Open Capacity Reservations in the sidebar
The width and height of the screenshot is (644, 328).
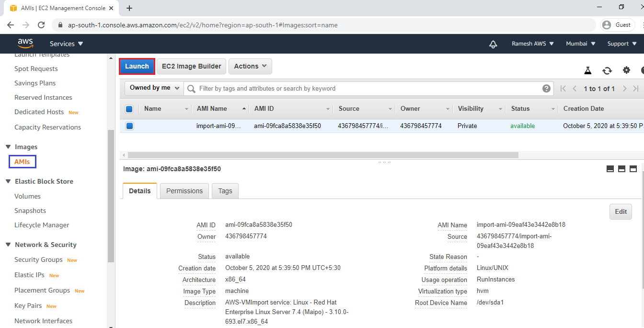point(47,127)
